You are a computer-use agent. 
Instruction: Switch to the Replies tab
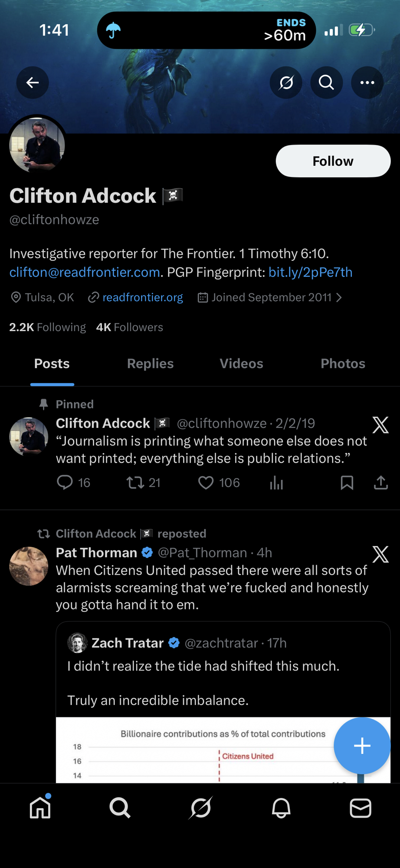(x=150, y=364)
